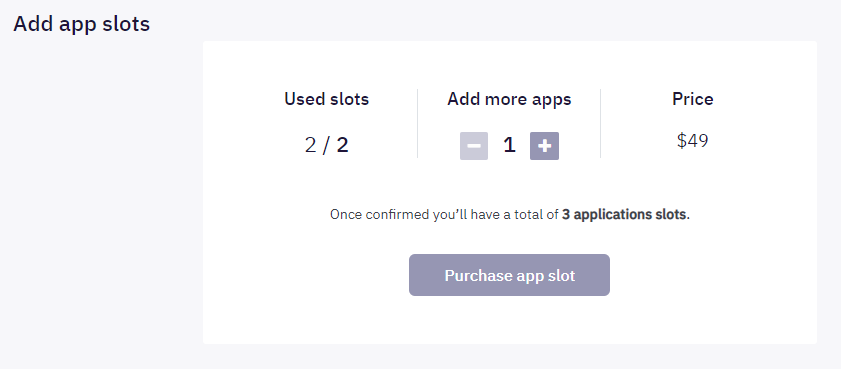Viewport: 841px width, 369px height.
Task: Purchase the app slot
Action: [x=509, y=275]
